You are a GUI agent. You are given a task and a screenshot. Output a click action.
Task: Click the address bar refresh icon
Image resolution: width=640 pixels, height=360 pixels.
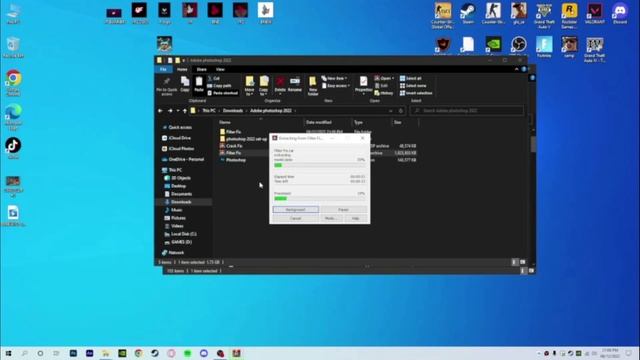pos(401,111)
